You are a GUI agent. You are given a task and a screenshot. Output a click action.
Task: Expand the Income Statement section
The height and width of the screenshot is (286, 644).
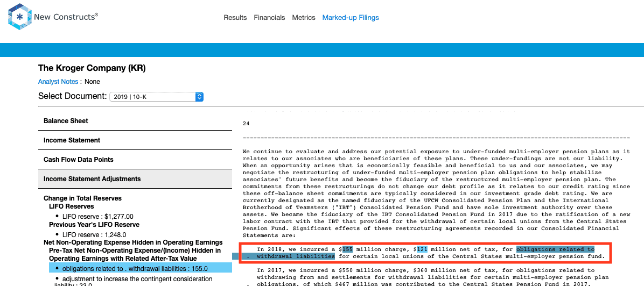(135, 140)
